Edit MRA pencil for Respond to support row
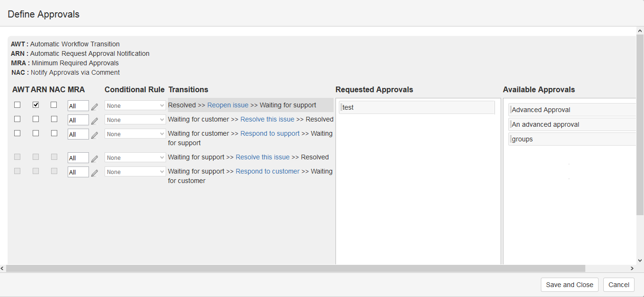The height and width of the screenshot is (297, 644). [95, 135]
